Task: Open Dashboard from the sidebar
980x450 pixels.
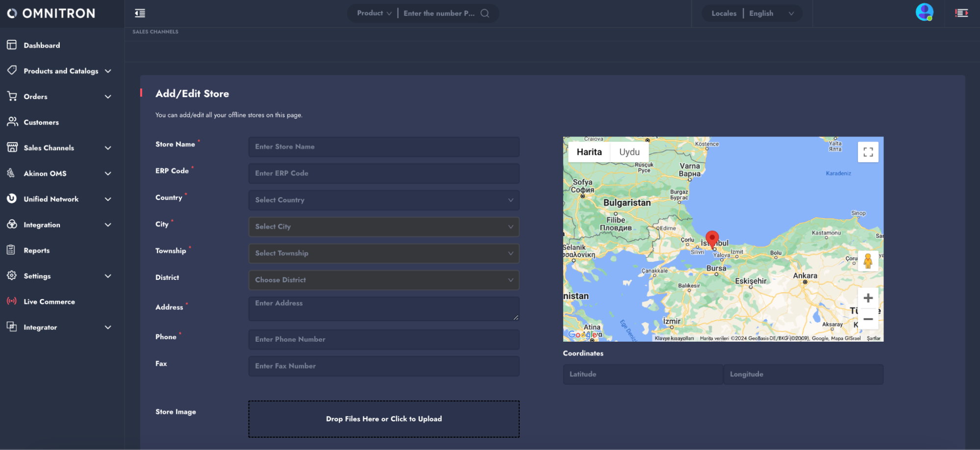Action: [42, 45]
